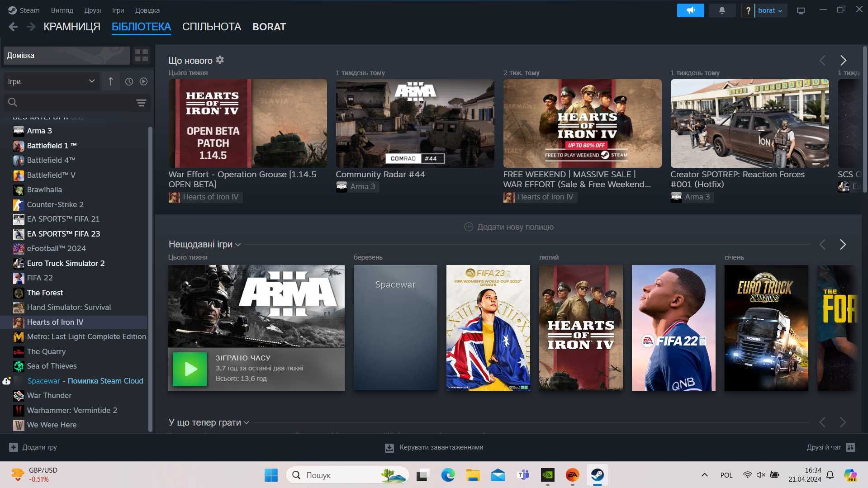The image size is (868, 488).
Task: Open Windows Start button
Action: [271, 475]
